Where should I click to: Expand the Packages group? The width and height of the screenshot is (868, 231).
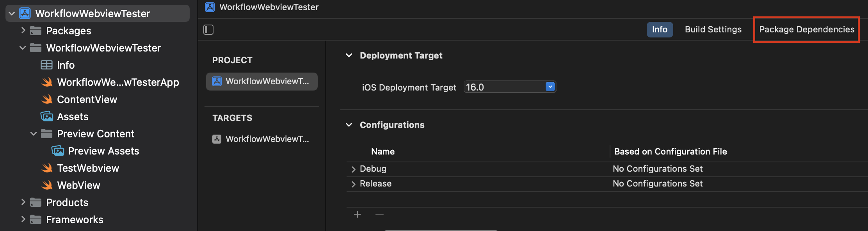(x=23, y=30)
